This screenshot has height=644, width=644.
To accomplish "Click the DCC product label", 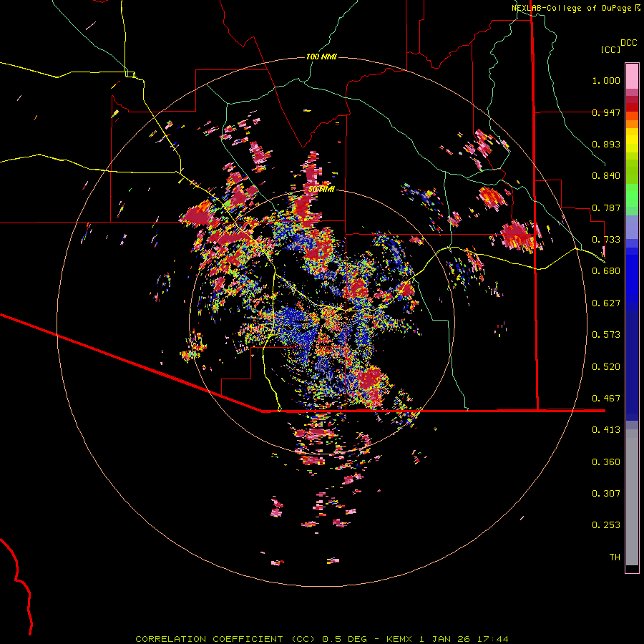I will [x=629, y=43].
